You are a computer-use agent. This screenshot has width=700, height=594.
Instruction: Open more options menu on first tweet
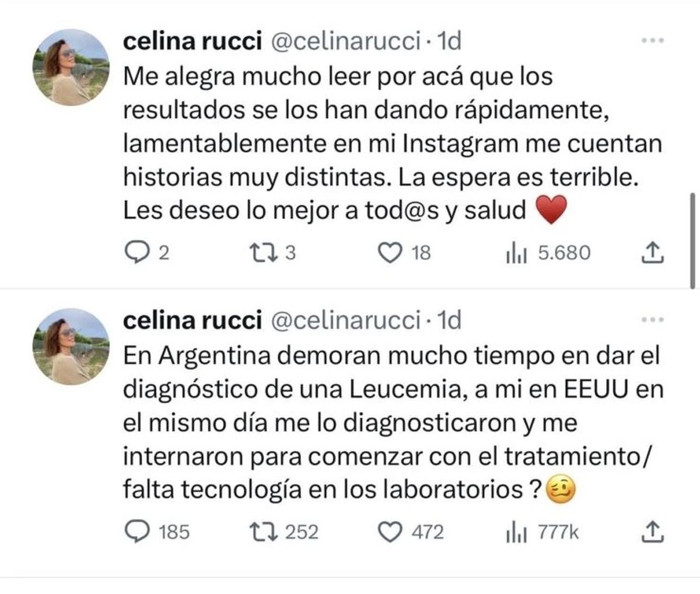coord(652,40)
